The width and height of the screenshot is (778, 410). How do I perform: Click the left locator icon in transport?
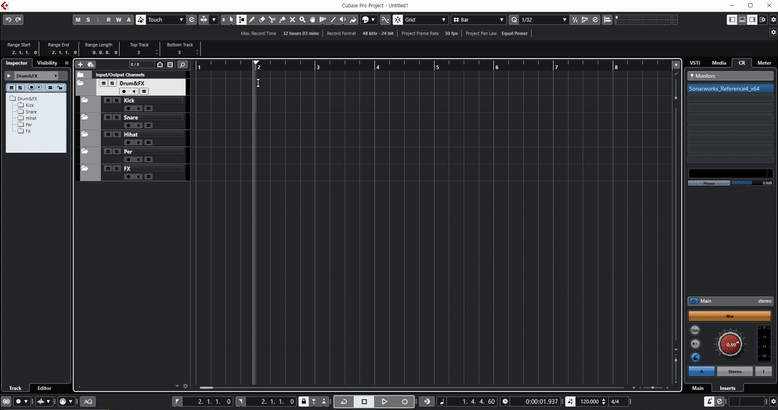click(x=177, y=402)
